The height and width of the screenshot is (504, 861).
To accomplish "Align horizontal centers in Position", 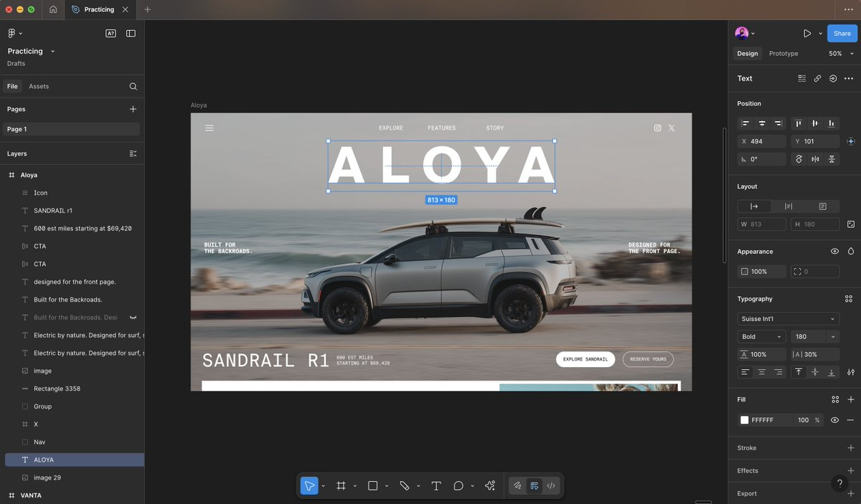I will click(762, 123).
